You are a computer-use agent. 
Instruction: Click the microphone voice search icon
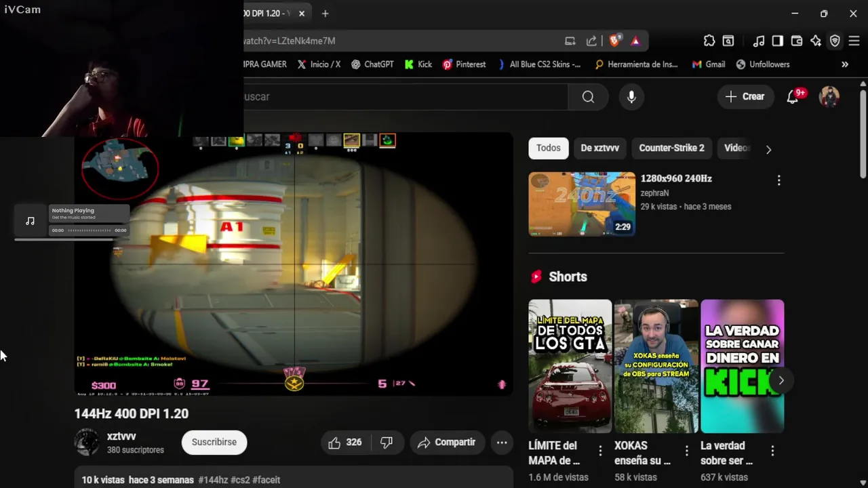pos(631,97)
